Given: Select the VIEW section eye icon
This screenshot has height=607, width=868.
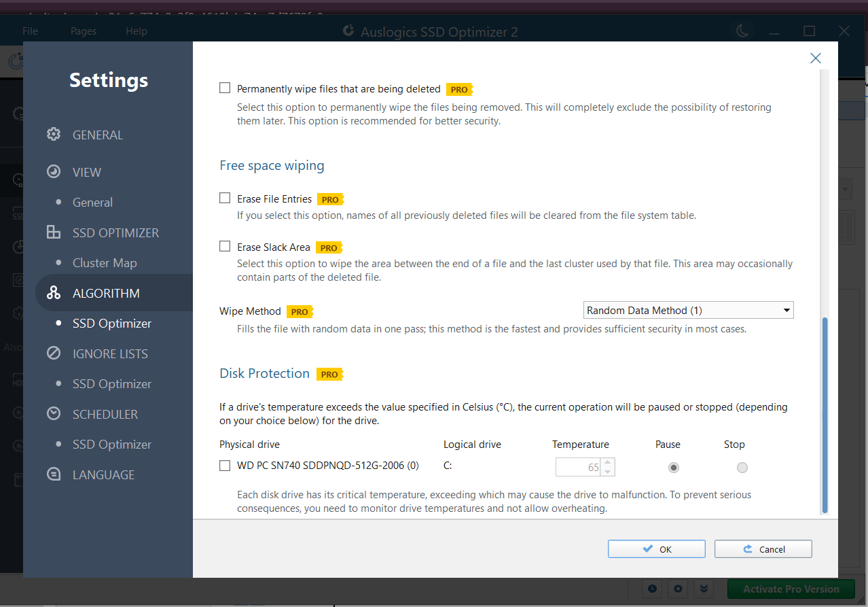Looking at the screenshot, I should coord(53,171).
